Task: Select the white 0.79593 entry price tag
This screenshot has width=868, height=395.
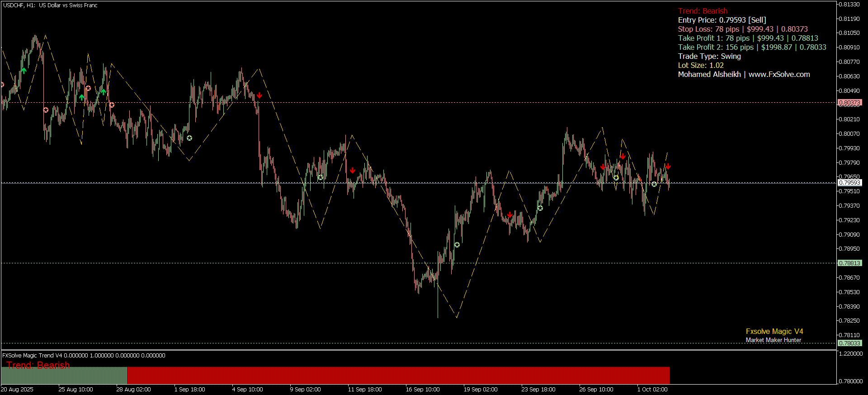Action: [x=849, y=183]
